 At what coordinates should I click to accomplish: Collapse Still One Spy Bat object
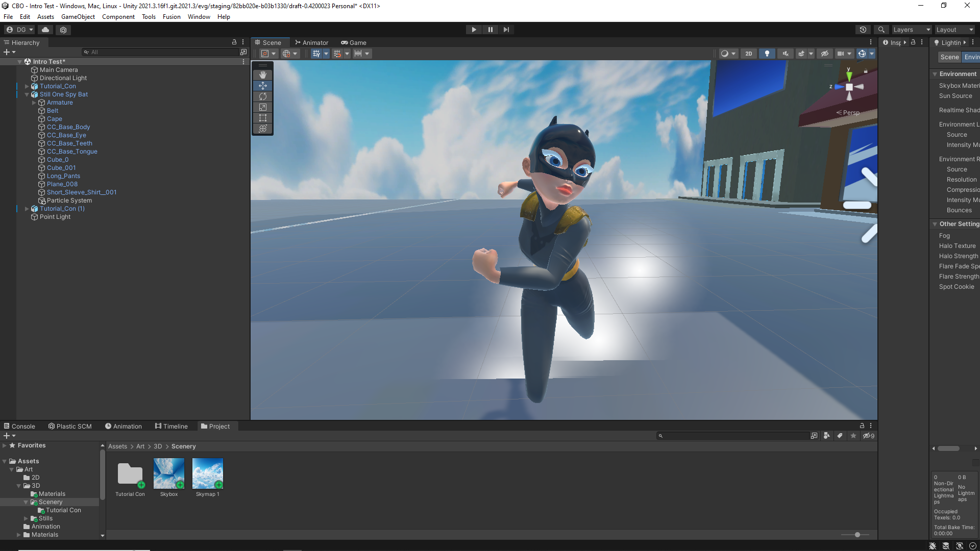click(27, 94)
